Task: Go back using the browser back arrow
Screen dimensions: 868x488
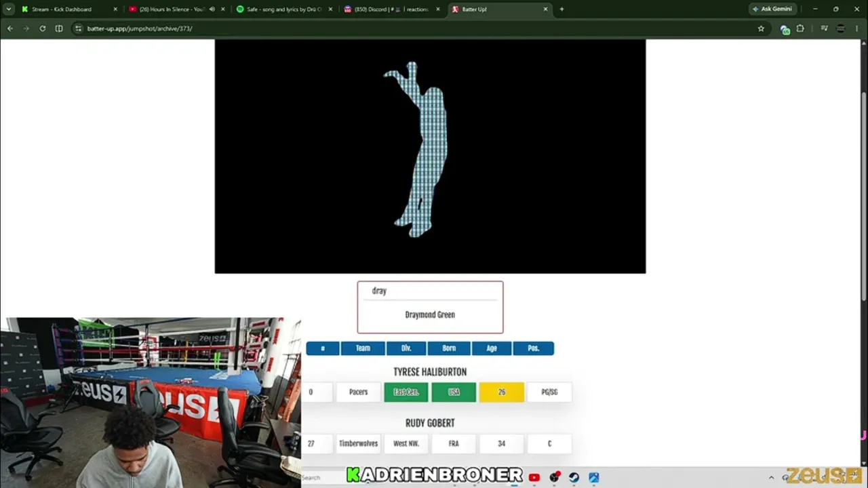Action: pyautogui.click(x=10, y=28)
